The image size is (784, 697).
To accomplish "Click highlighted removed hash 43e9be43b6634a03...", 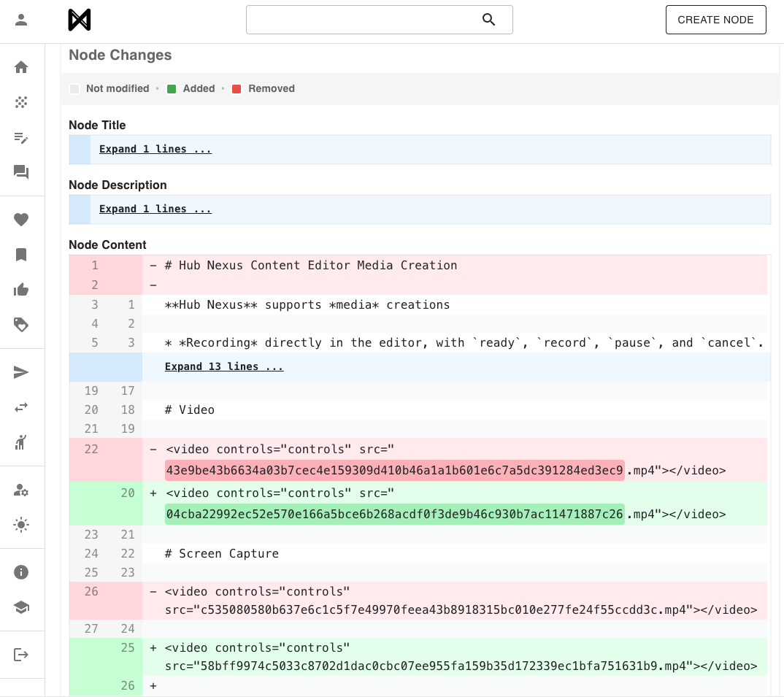I will [x=394, y=471].
